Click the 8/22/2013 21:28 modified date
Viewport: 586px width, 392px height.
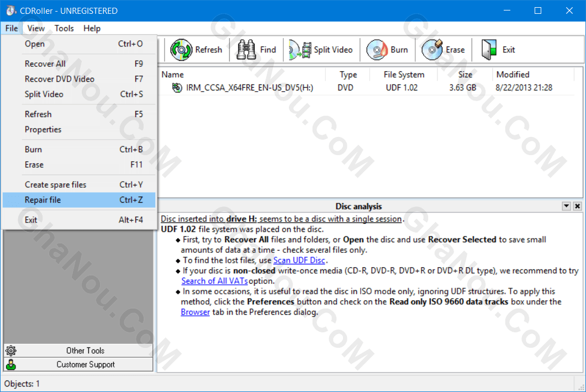click(524, 88)
